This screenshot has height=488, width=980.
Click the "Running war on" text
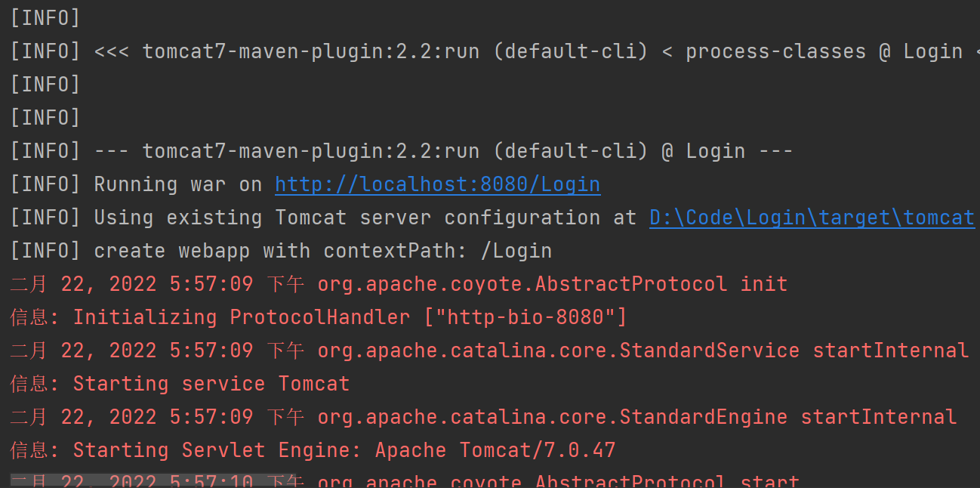177,184
